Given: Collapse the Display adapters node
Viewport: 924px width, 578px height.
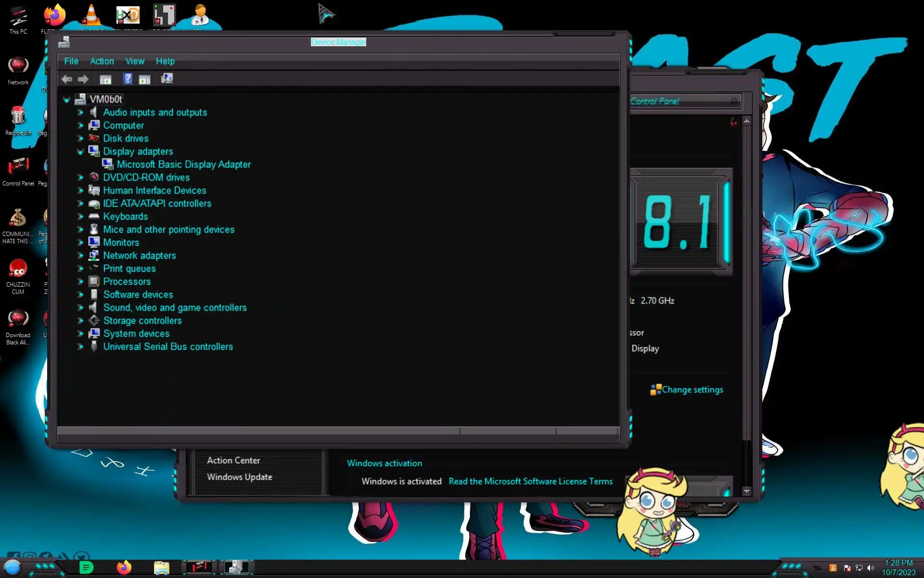Looking at the screenshot, I should coord(80,151).
